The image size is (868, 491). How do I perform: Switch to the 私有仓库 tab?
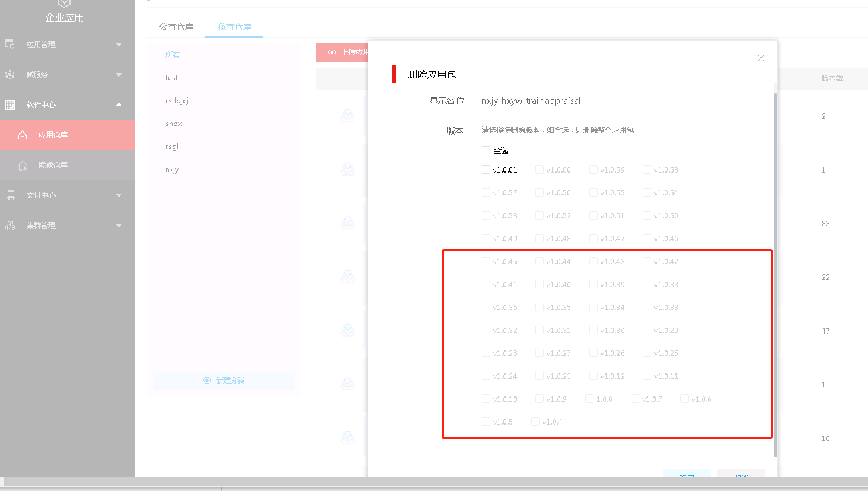[x=234, y=27]
